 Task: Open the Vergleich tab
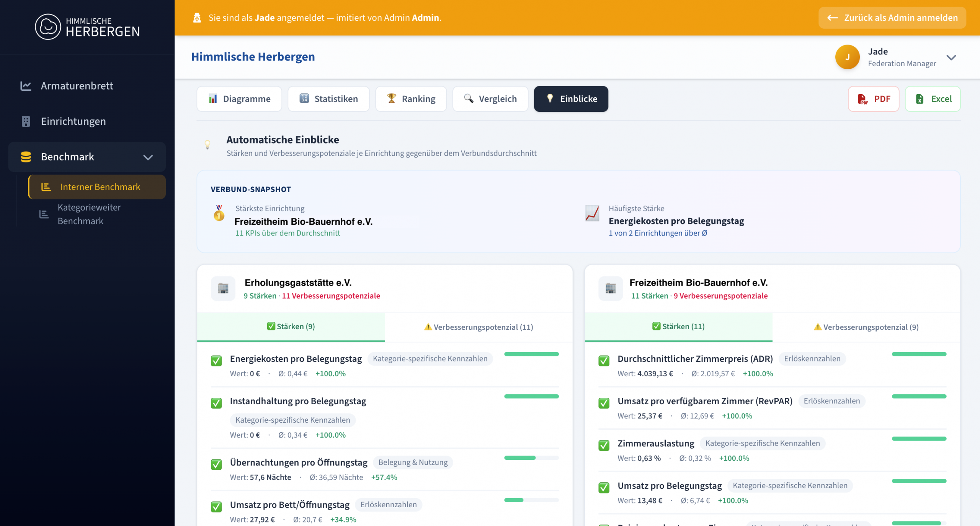click(x=490, y=99)
